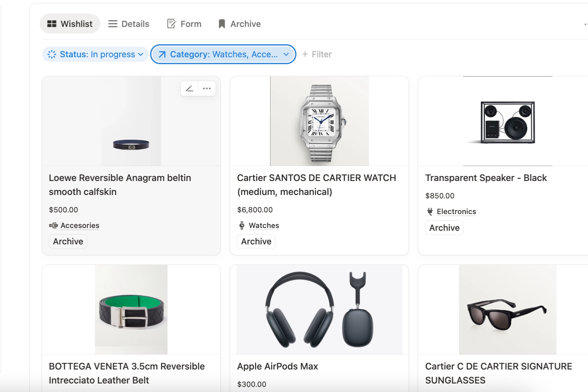
Task: Click the plus icon to add filter
Action: click(x=305, y=54)
